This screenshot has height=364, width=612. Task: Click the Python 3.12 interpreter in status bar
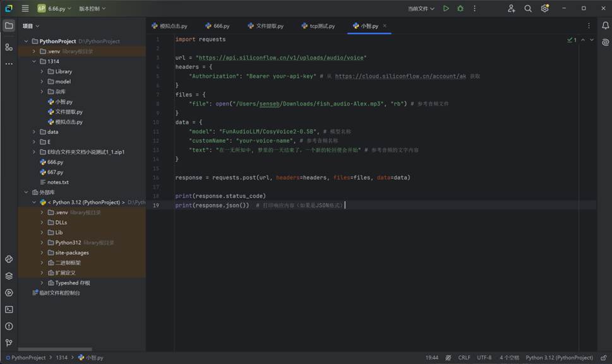coord(559,358)
